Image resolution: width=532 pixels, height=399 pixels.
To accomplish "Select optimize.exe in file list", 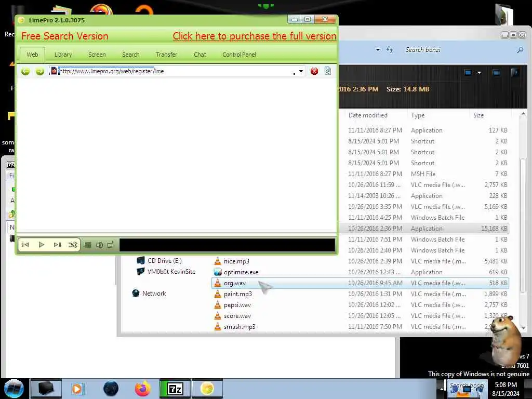I will coord(241,272).
